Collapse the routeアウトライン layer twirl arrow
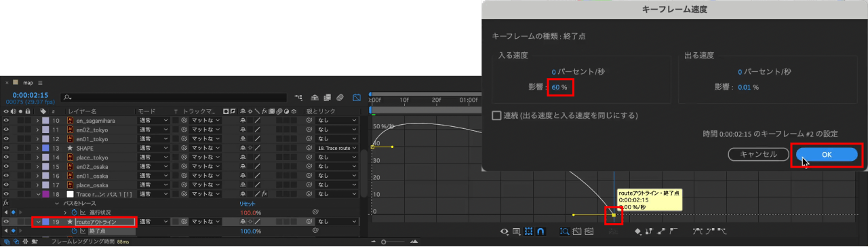 coord(38,222)
